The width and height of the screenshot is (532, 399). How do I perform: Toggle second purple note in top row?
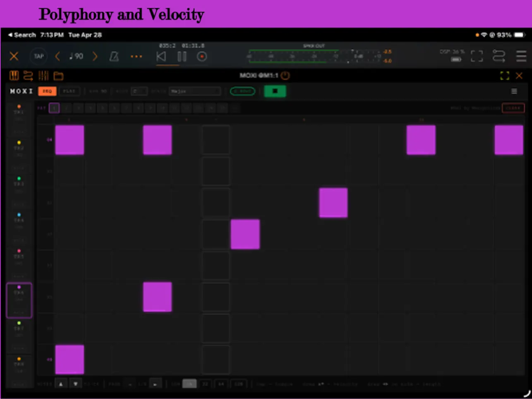157,140
